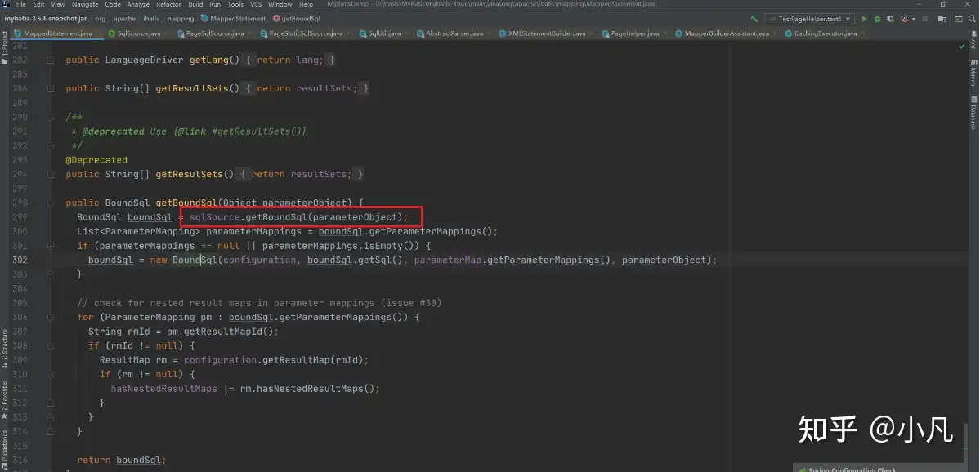This screenshot has width=980, height=472.
Task: Open Project Structure icon in toolbar
Action: coord(942,19)
